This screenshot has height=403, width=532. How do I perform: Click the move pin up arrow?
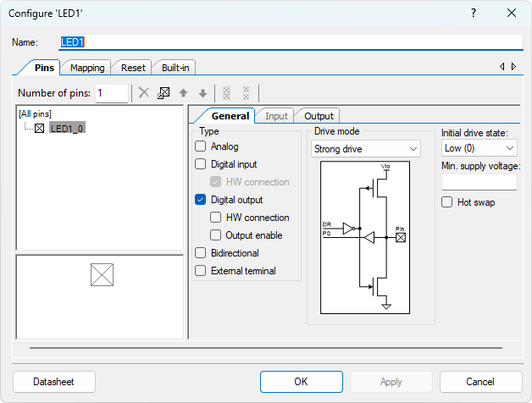coord(183,93)
